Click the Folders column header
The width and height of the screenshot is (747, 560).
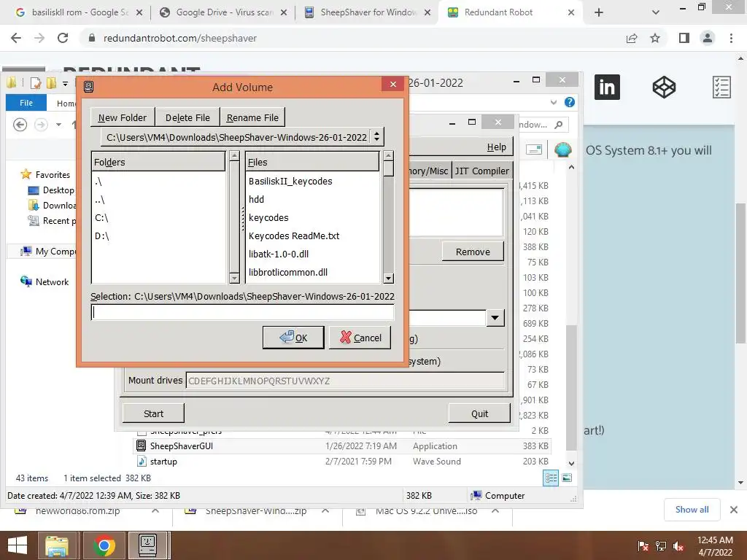click(158, 162)
